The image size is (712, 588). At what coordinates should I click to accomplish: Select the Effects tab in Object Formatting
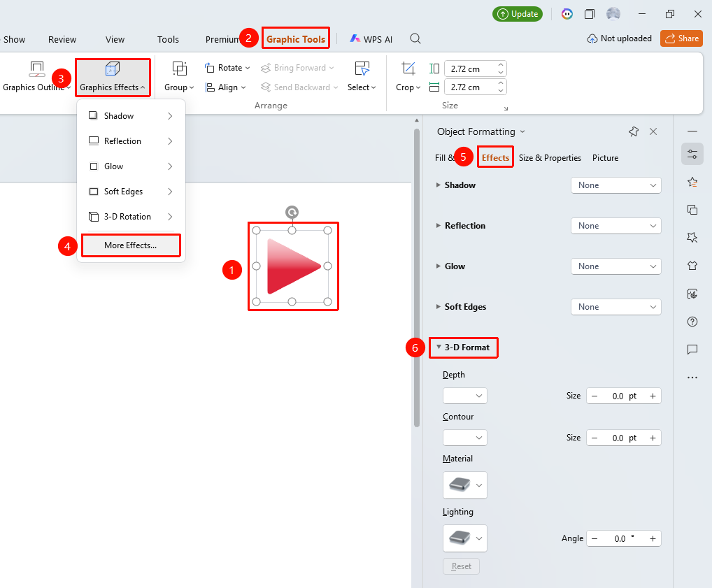(x=495, y=157)
